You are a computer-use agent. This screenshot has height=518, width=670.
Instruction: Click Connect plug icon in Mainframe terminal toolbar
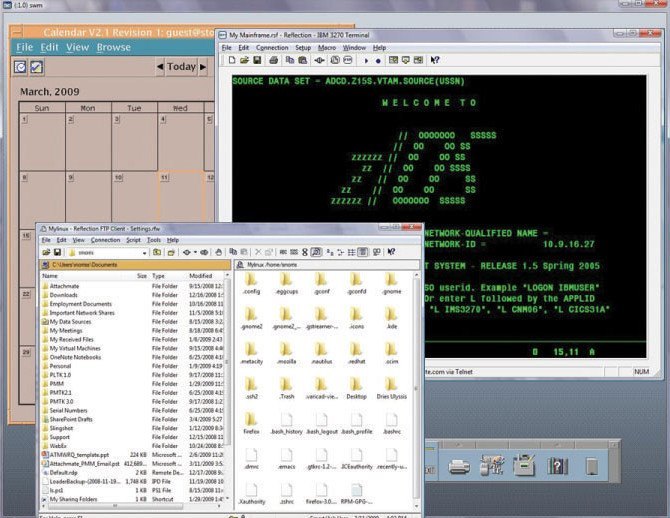tap(319, 60)
